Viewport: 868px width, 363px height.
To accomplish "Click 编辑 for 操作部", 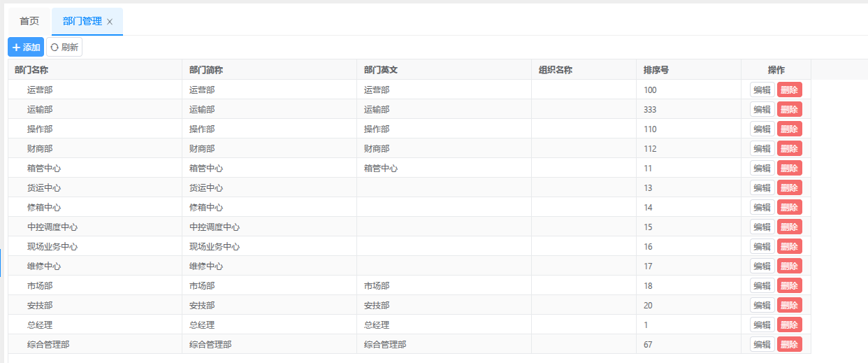I will pos(762,129).
